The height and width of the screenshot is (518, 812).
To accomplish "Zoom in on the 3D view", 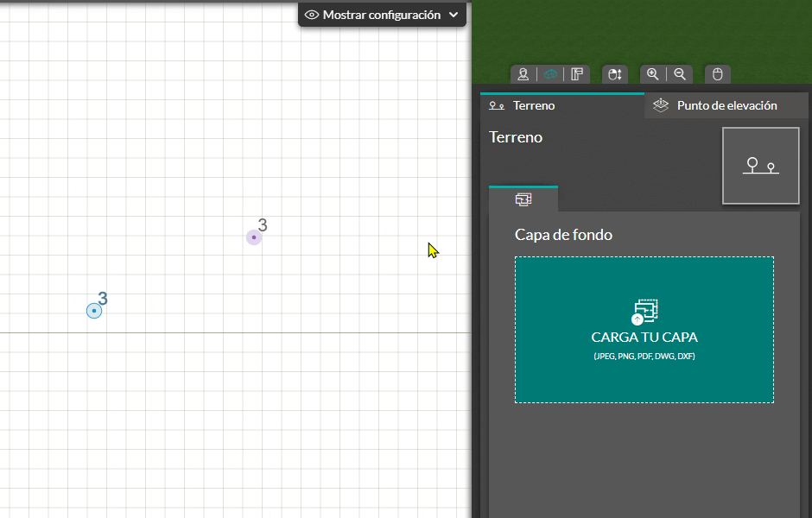I will (652, 74).
